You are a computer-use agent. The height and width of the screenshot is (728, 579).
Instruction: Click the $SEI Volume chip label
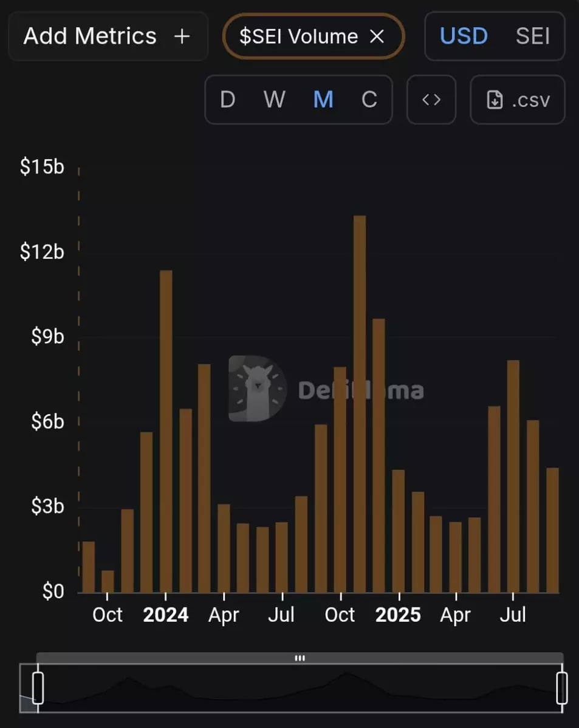click(x=298, y=36)
